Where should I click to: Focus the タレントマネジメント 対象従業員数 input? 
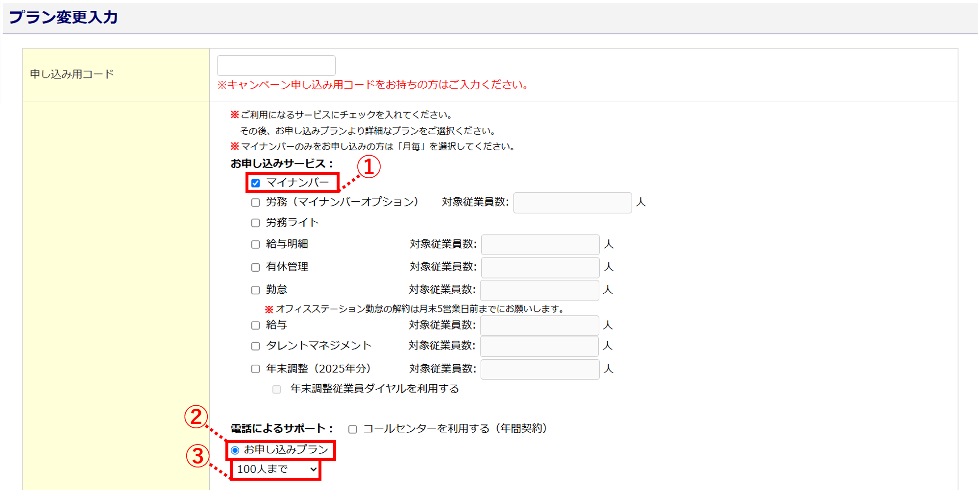click(x=539, y=346)
